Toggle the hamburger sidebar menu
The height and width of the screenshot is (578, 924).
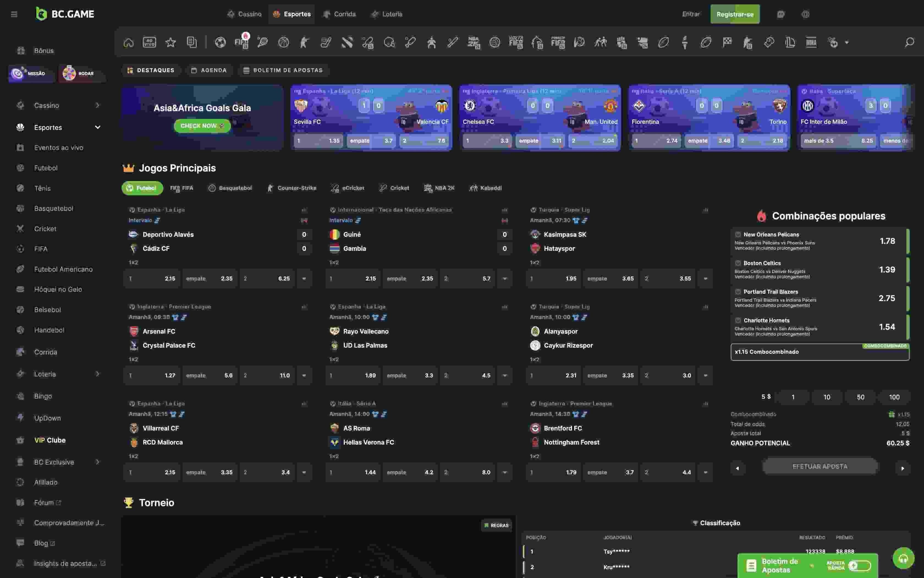[14, 14]
